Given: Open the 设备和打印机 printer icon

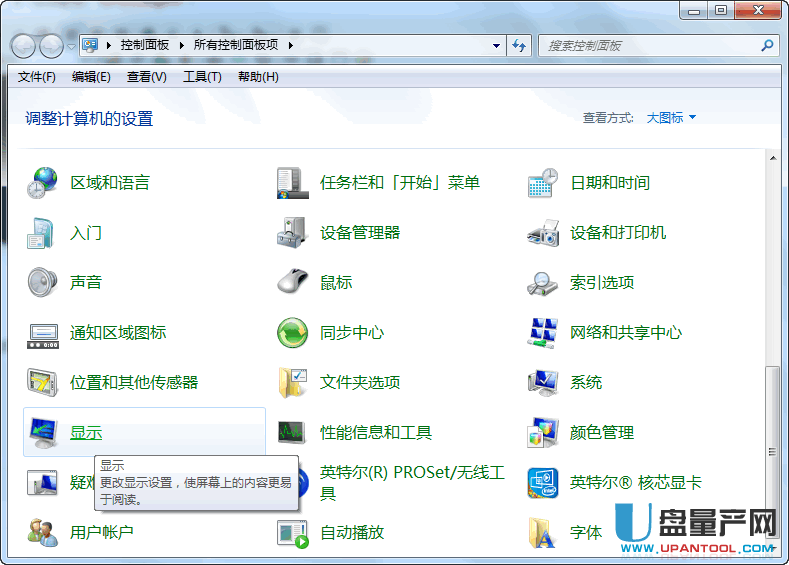Looking at the screenshot, I should 542,233.
